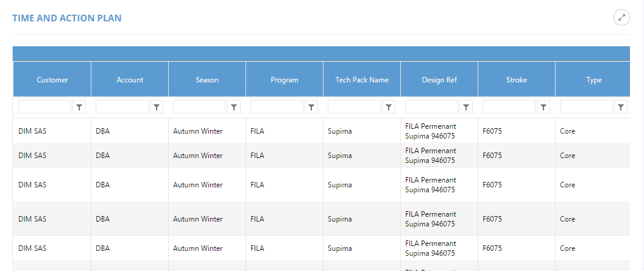The width and height of the screenshot is (644, 271).
Task: Sort by the Tech Pack Name header
Action: (x=362, y=79)
